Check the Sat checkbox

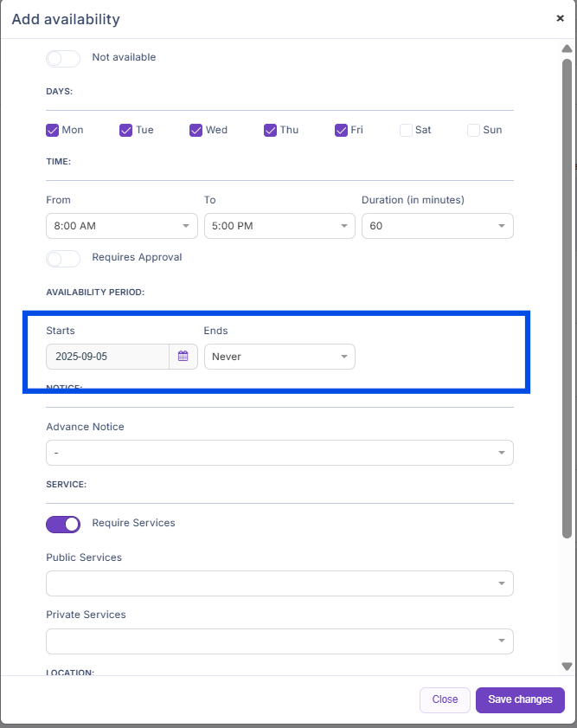[406, 130]
